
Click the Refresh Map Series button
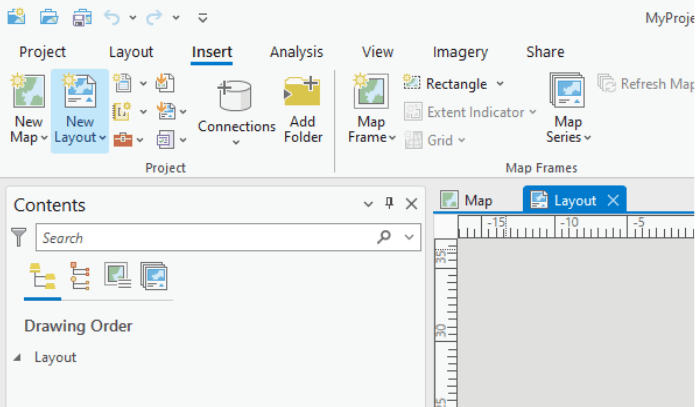646,84
